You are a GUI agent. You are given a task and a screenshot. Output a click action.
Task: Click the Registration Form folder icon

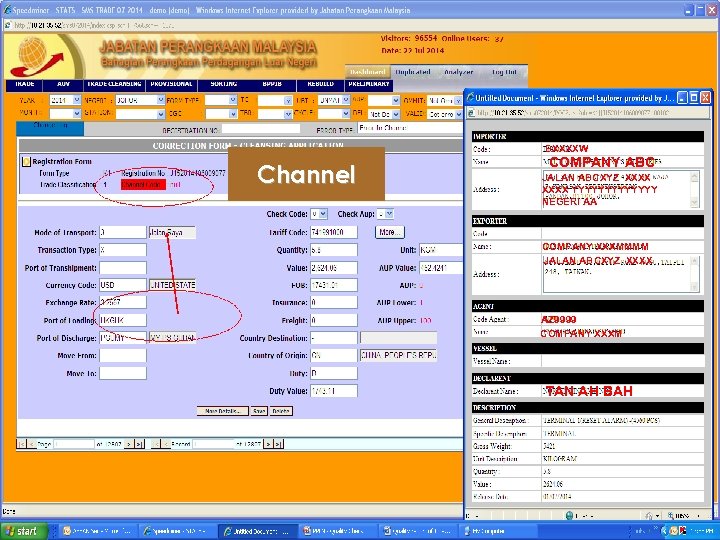pyautogui.click(x=26, y=162)
